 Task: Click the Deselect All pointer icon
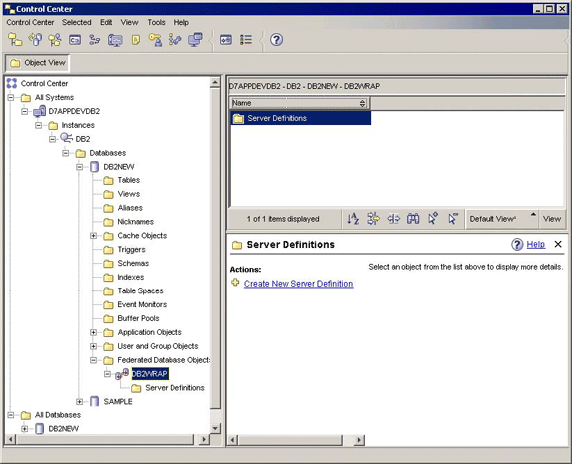(453, 219)
